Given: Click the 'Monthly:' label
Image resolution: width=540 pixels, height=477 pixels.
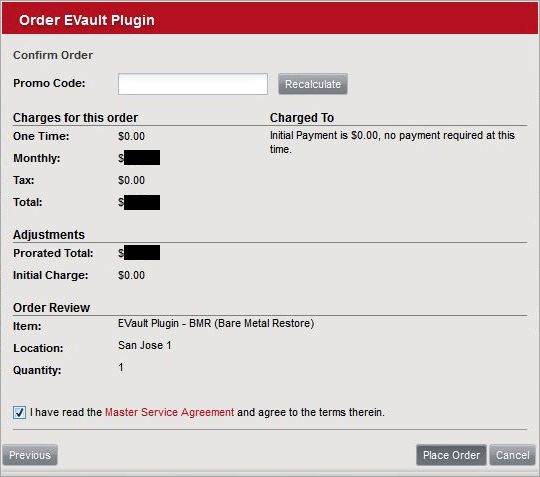Looking at the screenshot, I should point(37,158).
